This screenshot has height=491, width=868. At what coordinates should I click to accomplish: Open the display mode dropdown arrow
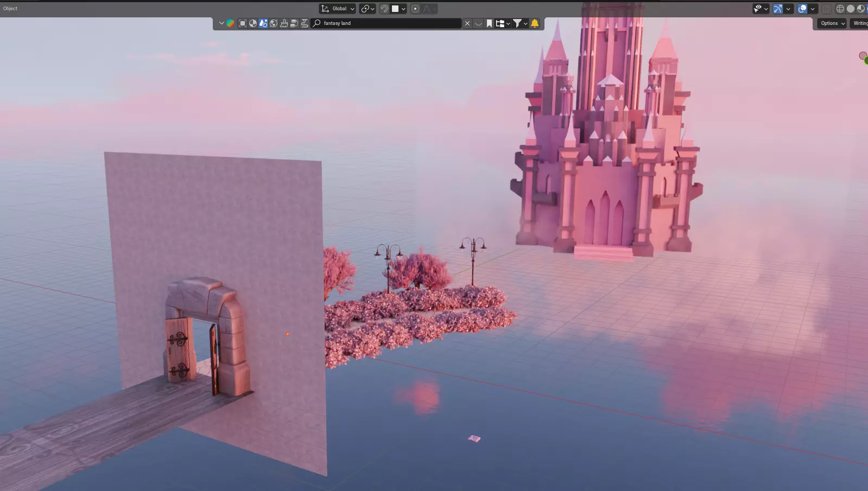pos(508,23)
